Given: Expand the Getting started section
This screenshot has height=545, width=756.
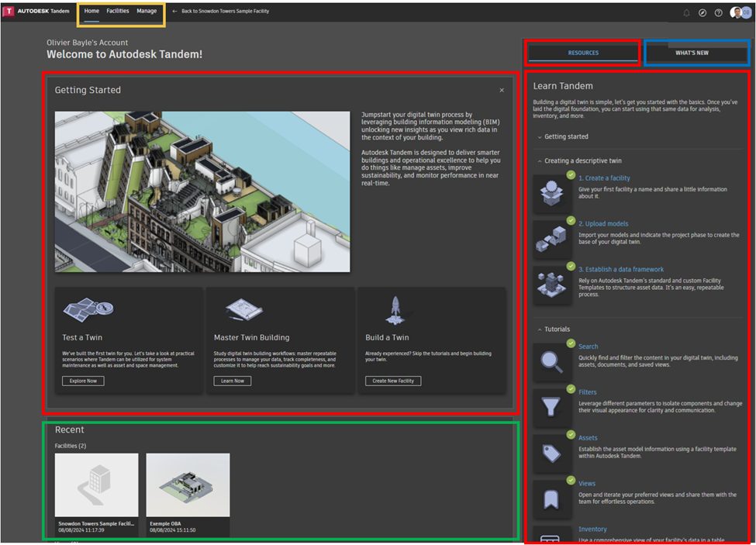Looking at the screenshot, I should coord(566,136).
